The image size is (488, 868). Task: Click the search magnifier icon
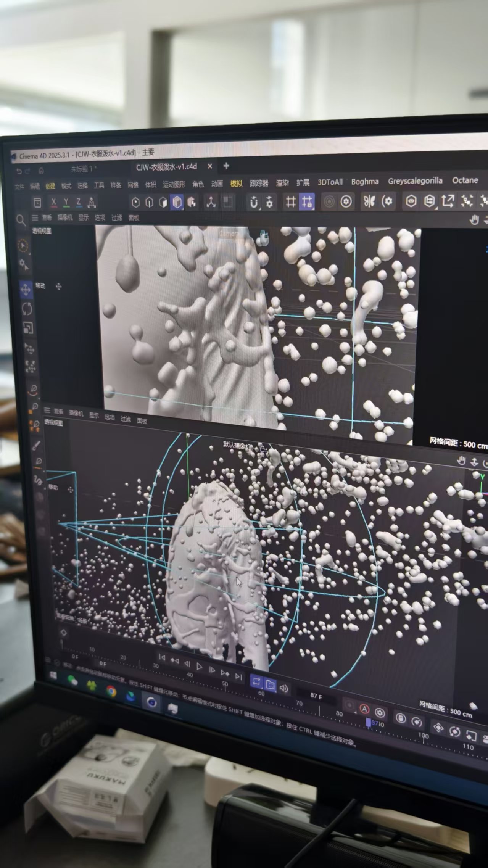pyautogui.click(x=21, y=220)
